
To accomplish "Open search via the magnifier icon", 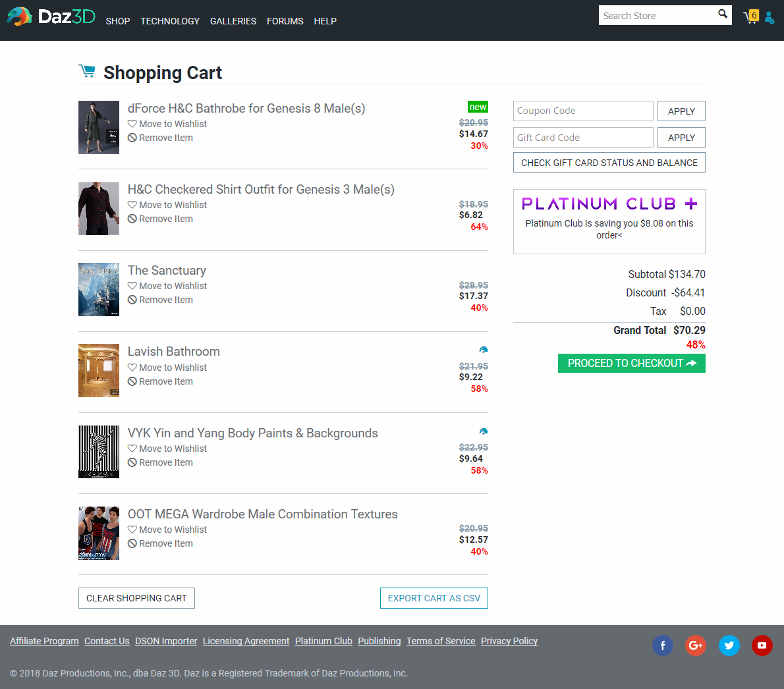I will point(722,14).
